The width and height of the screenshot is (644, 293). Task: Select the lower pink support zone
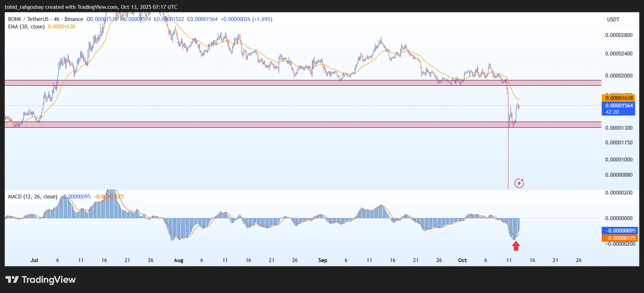pyautogui.click(x=249, y=124)
